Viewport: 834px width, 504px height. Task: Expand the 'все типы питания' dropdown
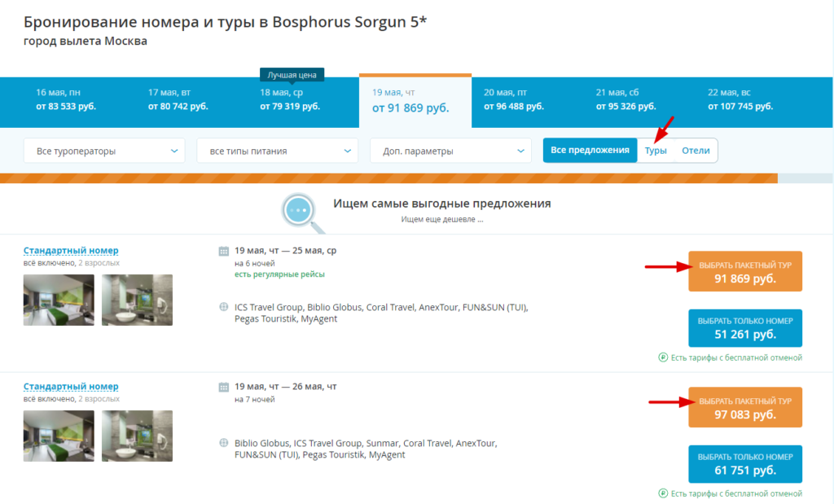(277, 151)
